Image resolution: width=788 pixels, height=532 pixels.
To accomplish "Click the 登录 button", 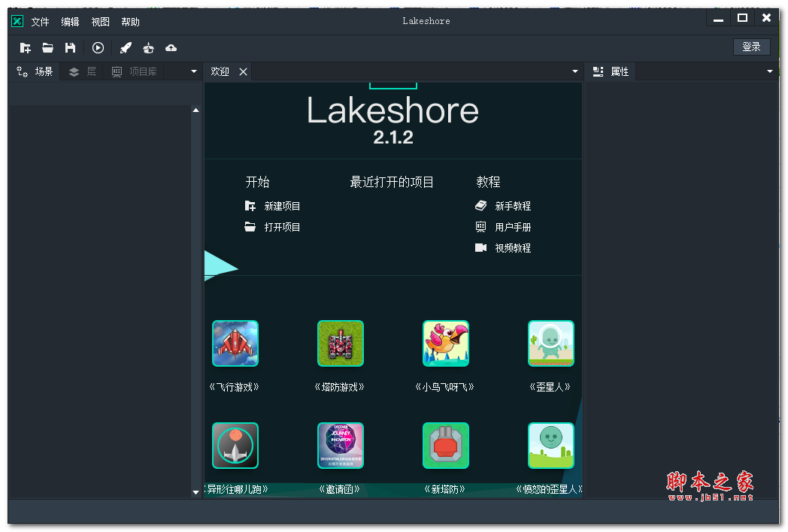I will coord(751,47).
